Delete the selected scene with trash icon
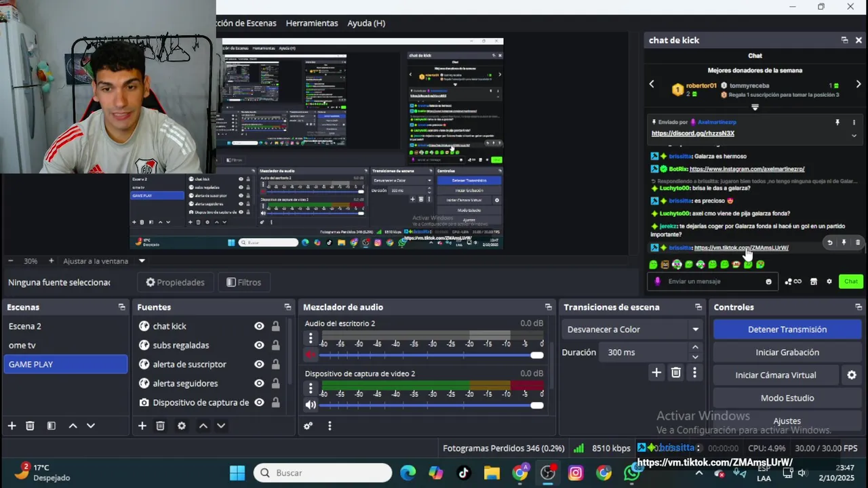 coord(30,426)
